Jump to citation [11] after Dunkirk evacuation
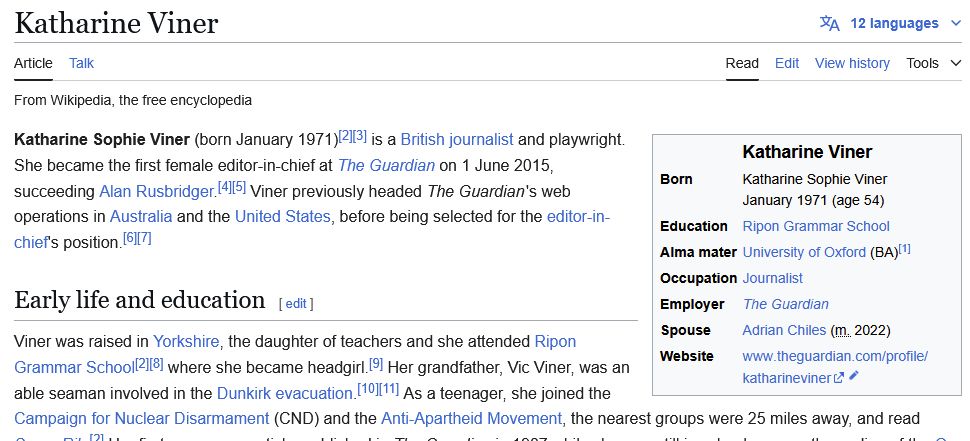970x441 pixels. click(389, 389)
